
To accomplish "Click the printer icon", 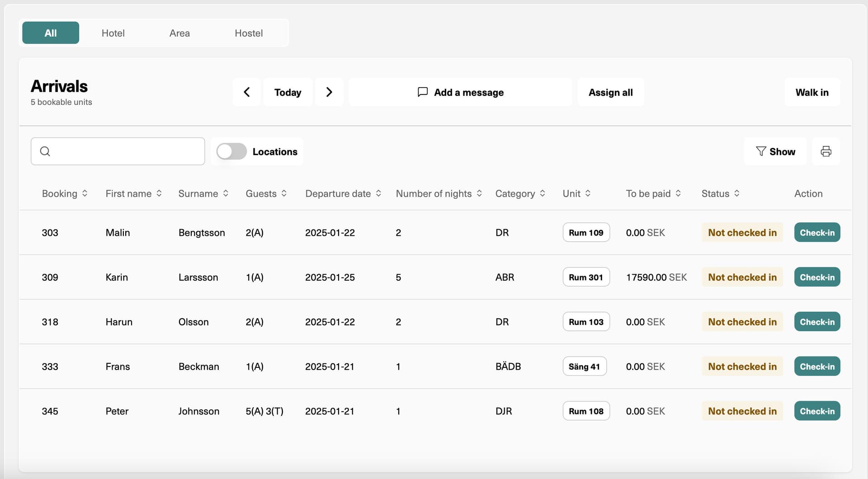I will [x=826, y=151].
